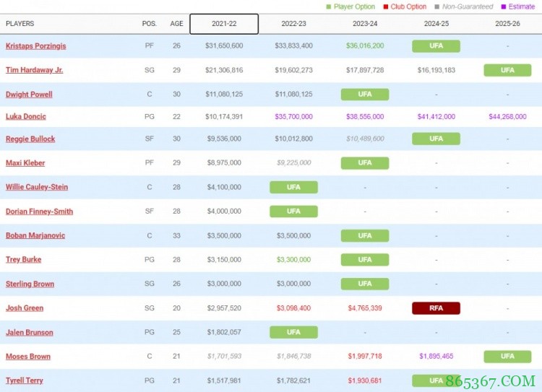Select the 2022-23 season column header
This screenshot has width=542, height=392.
point(293,24)
